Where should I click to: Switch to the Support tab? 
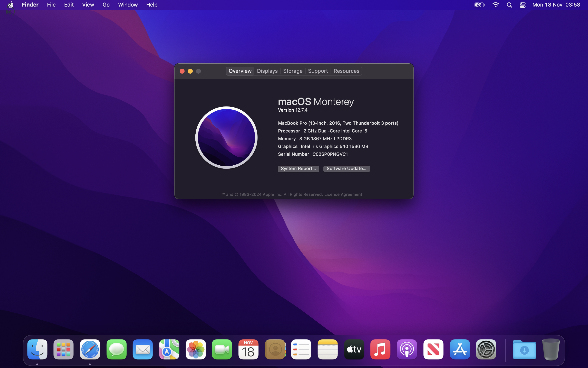318,71
